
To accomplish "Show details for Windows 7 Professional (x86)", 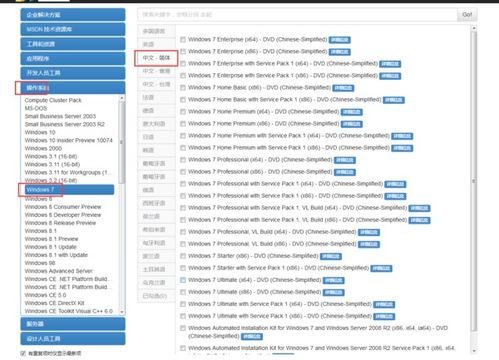I will (345, 172).
